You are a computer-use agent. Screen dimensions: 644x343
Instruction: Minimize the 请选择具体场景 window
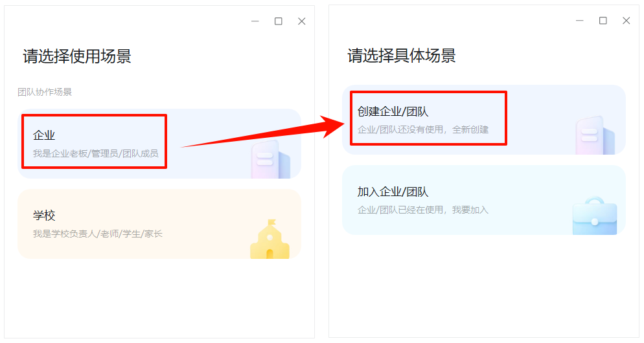[580, 21]
